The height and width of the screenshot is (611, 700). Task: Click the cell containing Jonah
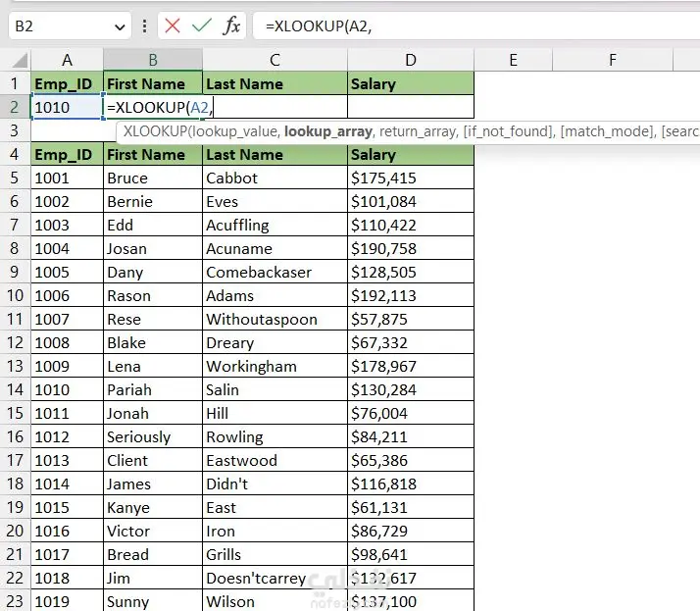(x=153, y=413)
